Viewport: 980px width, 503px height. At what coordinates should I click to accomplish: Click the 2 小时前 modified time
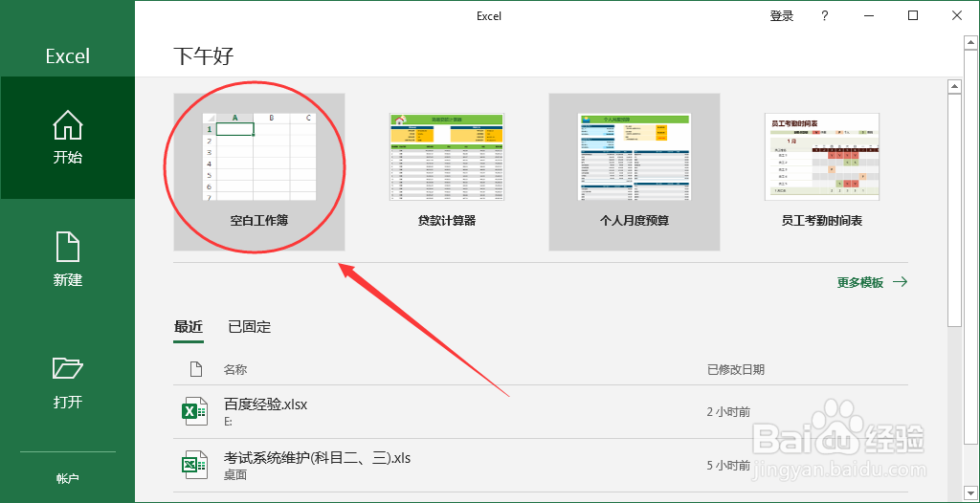point(728,412)
